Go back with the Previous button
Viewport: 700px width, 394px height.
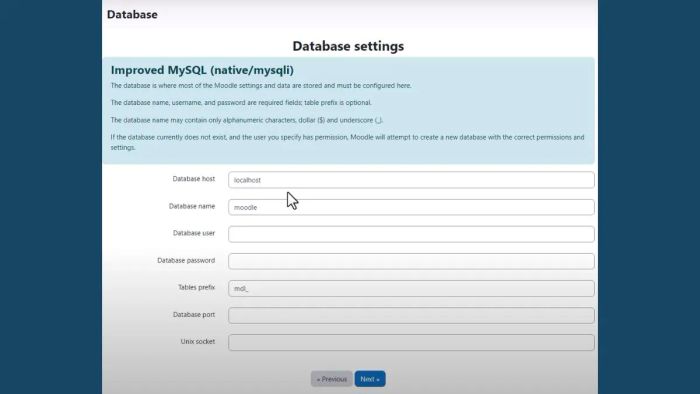(332, 379)
